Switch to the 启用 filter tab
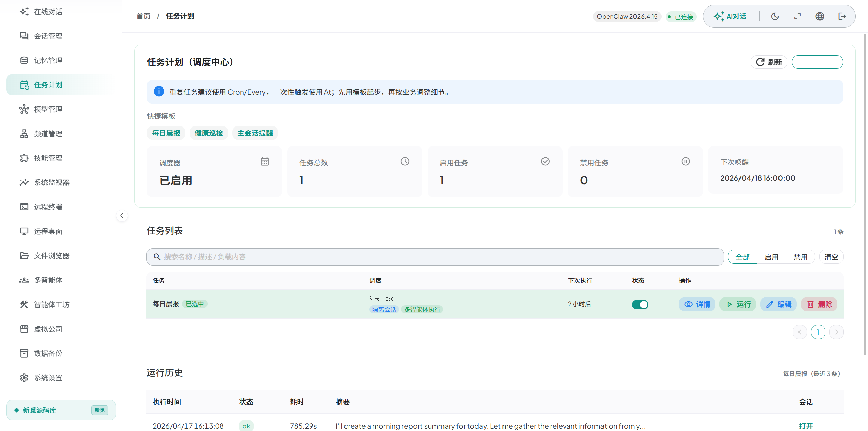The width and height of the screenshot is (868, 431). (x=772, y=257)
